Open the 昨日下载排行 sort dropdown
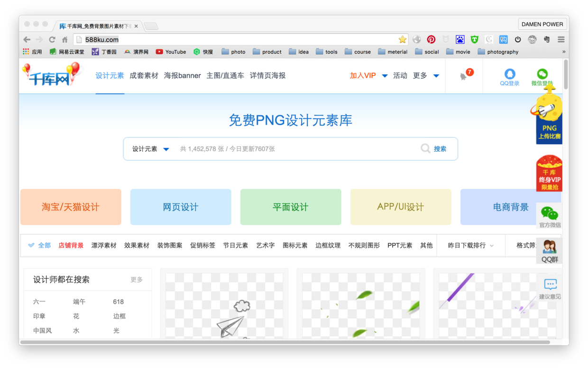This screenshot has height=368, width=588. [470, 245]
